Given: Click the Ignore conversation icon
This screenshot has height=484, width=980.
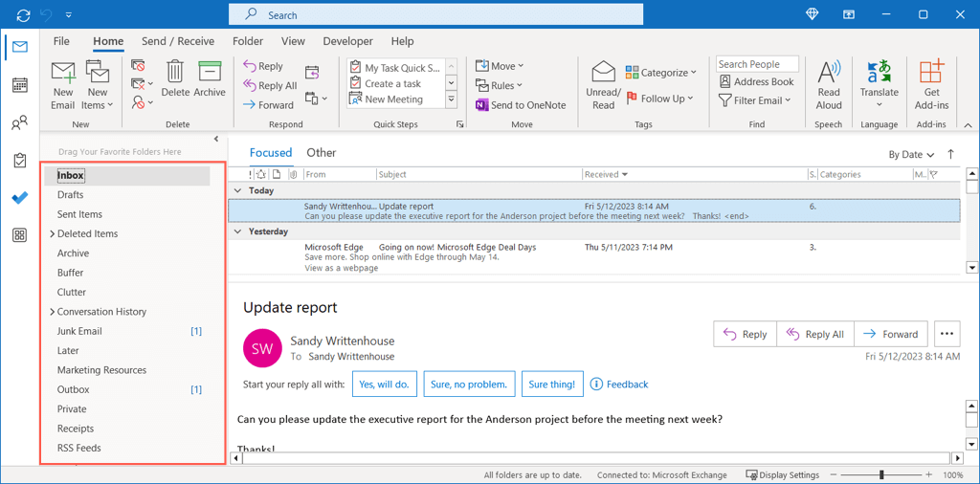Looking at the screenshot, I should click(x=138, y=65).
